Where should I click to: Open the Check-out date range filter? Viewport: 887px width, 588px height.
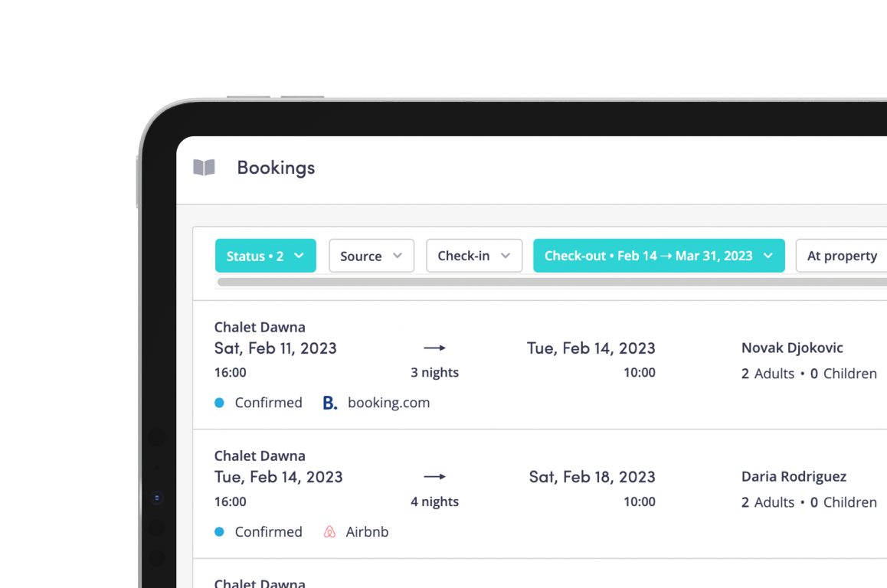659,256
